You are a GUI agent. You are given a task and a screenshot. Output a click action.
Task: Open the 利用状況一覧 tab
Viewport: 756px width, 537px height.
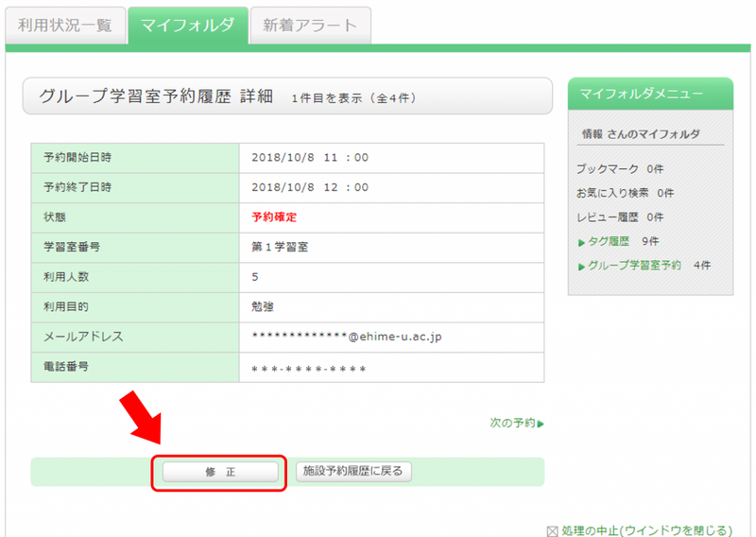click(x=64, y=26)
